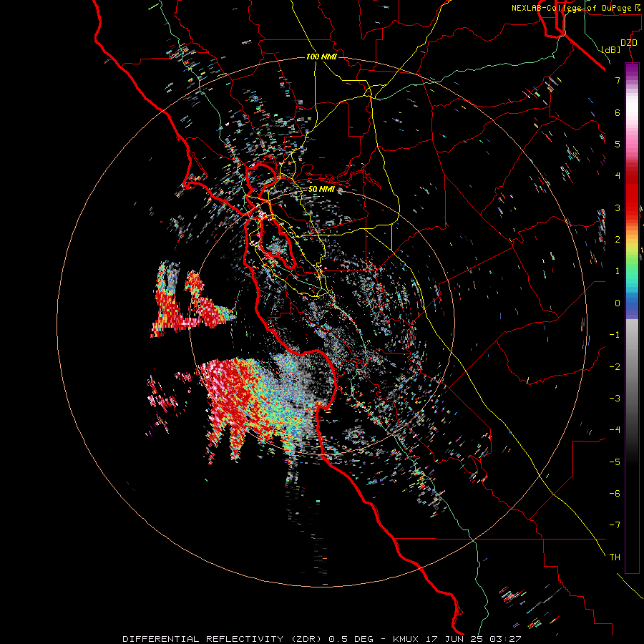The image size is (644, 644).
Task: Click the -6 value on the color scale
Action: (615, 494)
